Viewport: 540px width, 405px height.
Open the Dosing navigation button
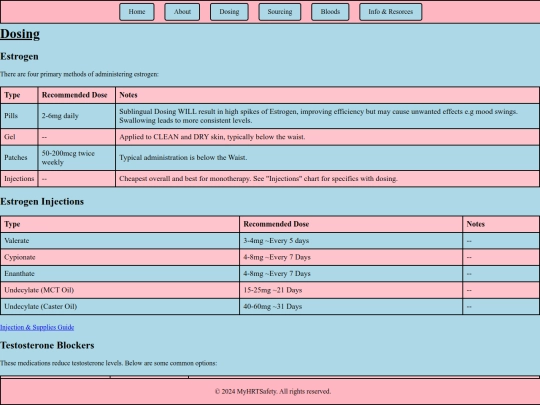point(229,12)
